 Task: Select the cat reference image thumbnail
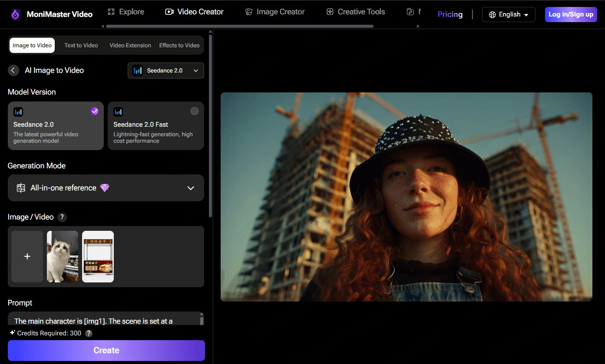(63, 256)
